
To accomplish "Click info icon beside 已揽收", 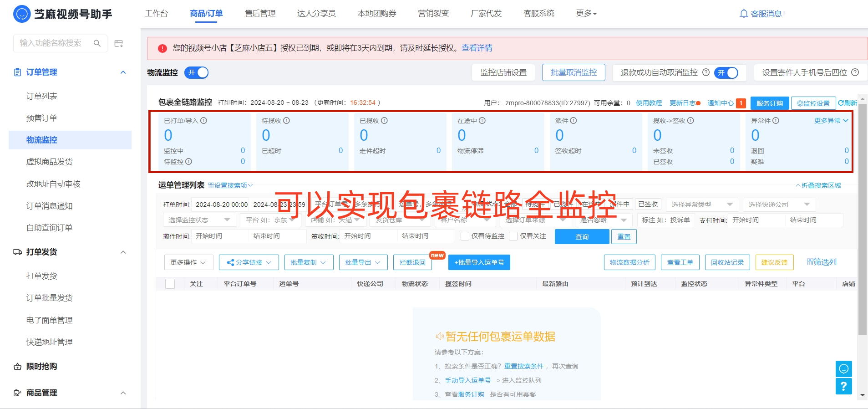I will point(384,121).
